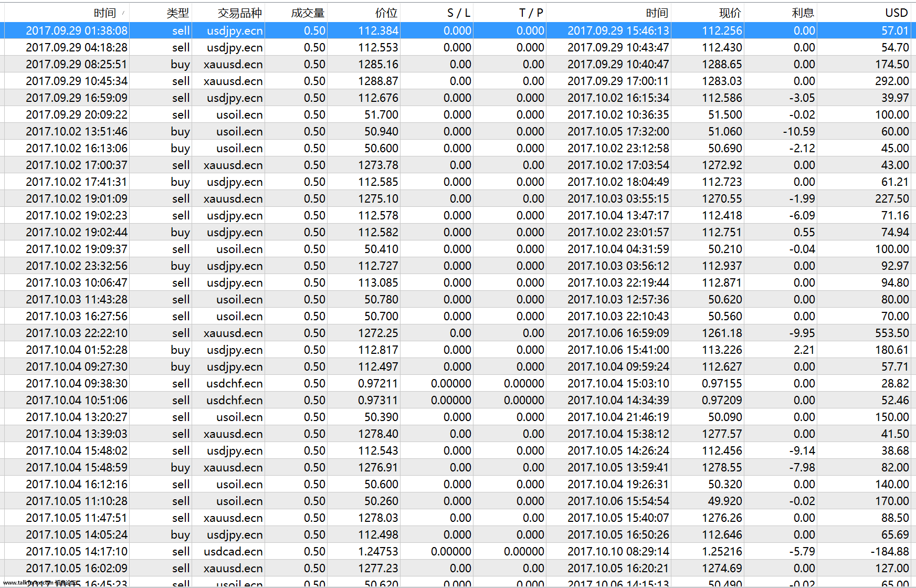Click the 成交量 column header
This screenshot has width=916, height=588.
(308, 13)
